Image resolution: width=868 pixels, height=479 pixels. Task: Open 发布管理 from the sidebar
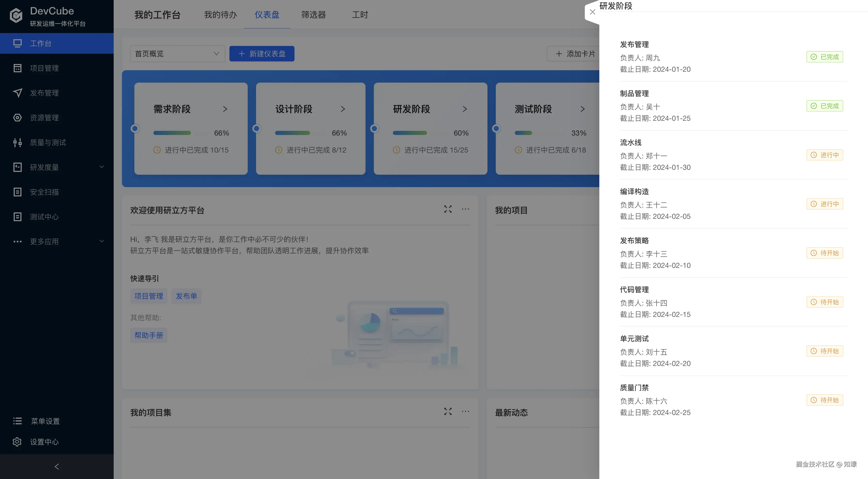(44, 93)
